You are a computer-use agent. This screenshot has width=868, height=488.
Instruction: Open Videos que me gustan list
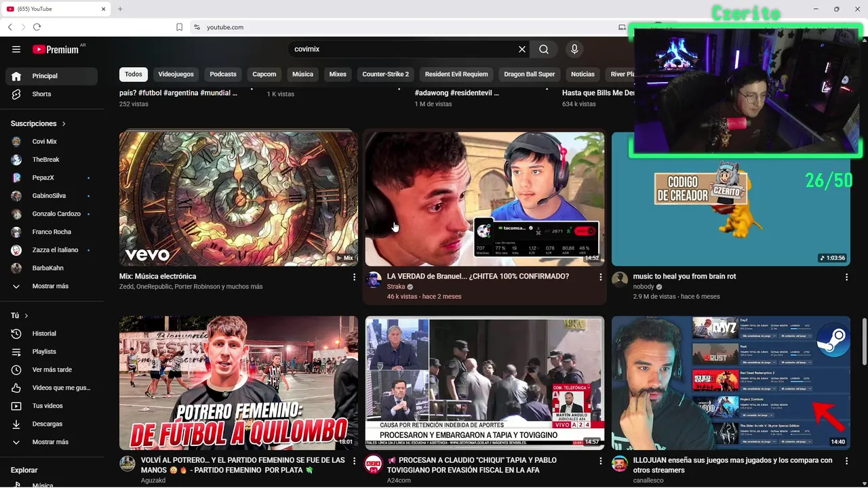point(52,388)
